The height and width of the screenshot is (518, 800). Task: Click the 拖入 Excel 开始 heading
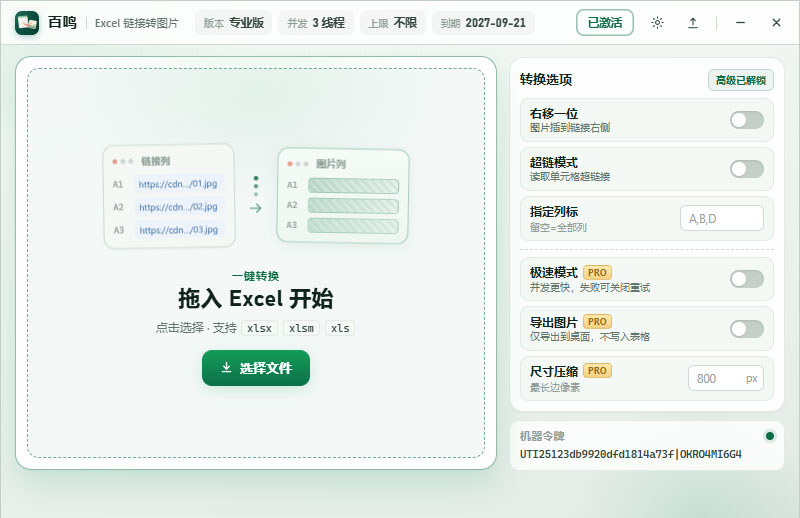pyautogui.click(x=256, y=299)
